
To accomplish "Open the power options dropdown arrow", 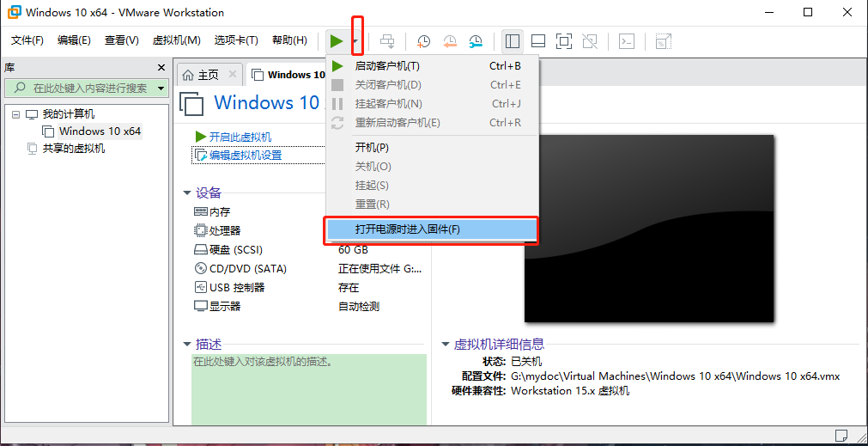I will click(x=358, y=41).
